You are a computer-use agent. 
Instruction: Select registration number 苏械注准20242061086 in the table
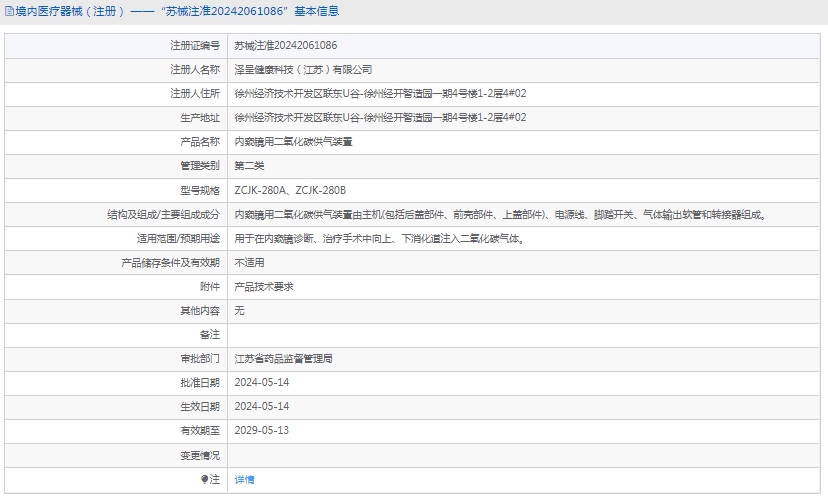(x=285, y=46)
